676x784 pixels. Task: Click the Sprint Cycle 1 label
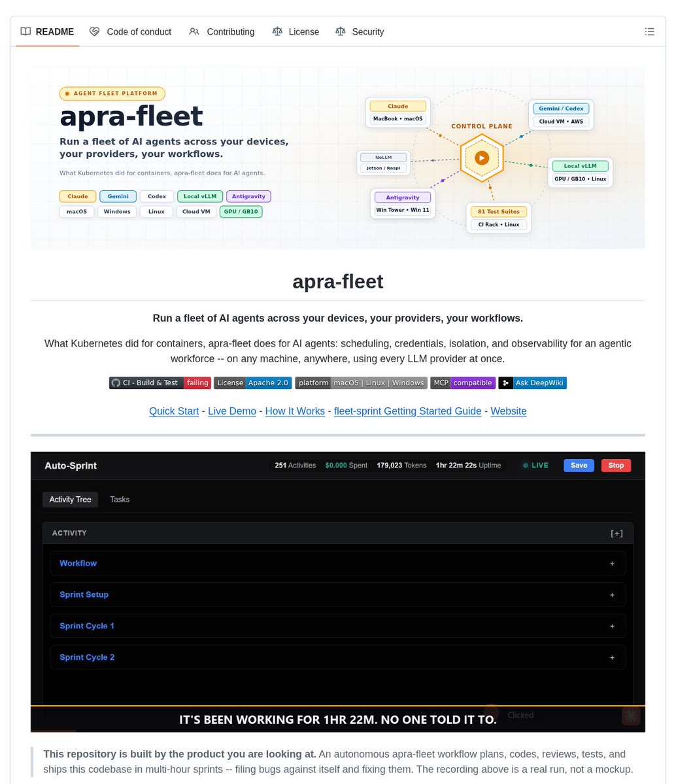[87, 626]
